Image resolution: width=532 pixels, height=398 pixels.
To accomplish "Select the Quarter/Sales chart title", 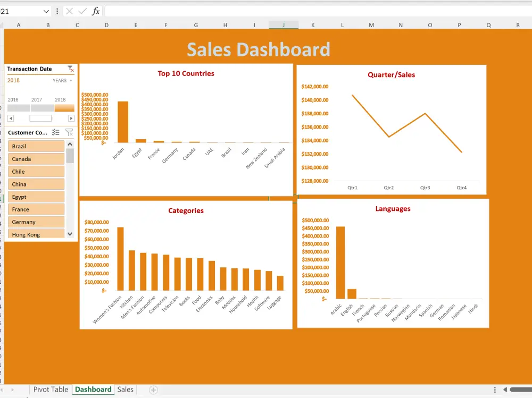I will point(391,75).
